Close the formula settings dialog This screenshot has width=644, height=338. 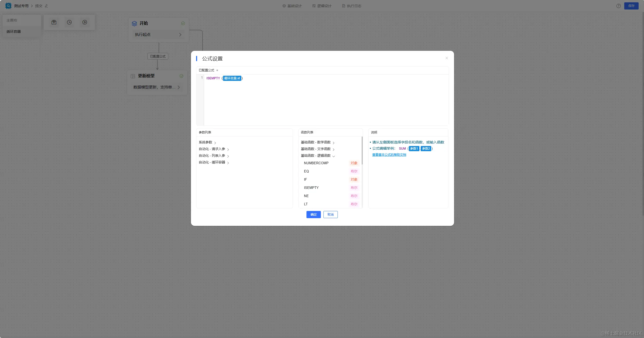(447, 58)
